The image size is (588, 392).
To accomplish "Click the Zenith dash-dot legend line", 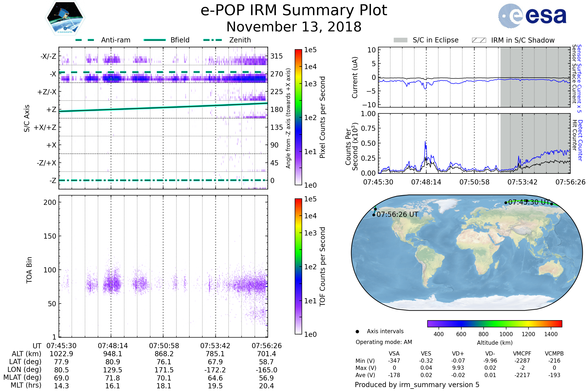I will [212, 40].
